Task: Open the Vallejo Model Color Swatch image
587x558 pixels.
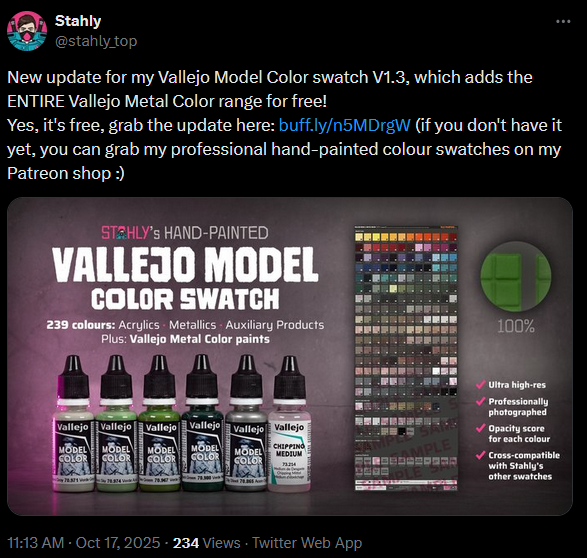Action: (290, 356)
